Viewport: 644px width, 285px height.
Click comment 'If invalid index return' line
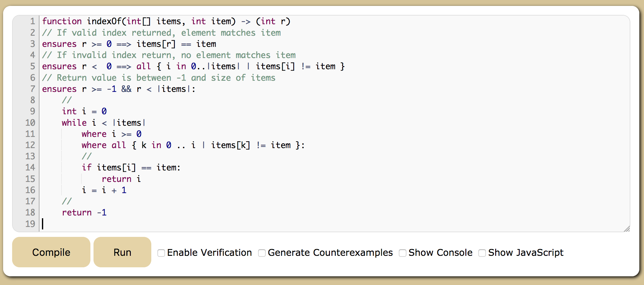point(169,55)
